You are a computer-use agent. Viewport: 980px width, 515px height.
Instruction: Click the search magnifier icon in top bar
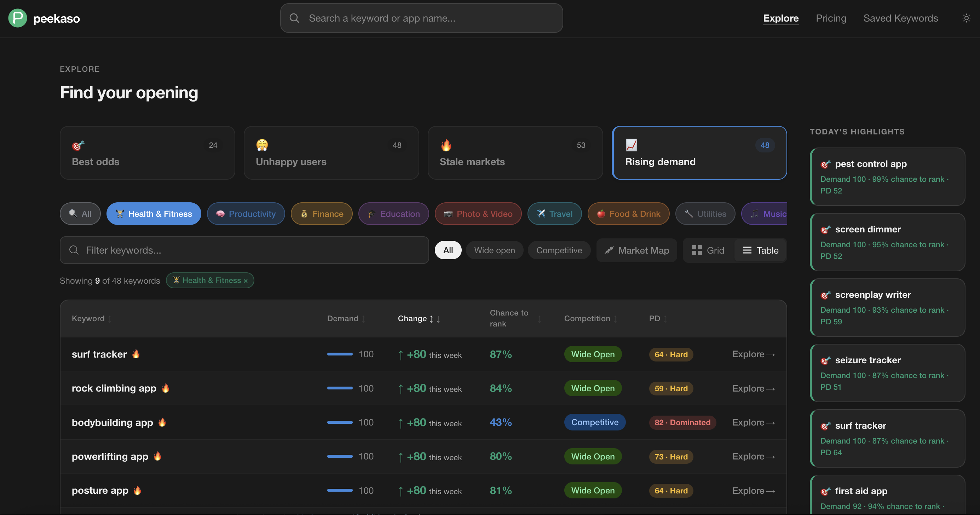294,18
